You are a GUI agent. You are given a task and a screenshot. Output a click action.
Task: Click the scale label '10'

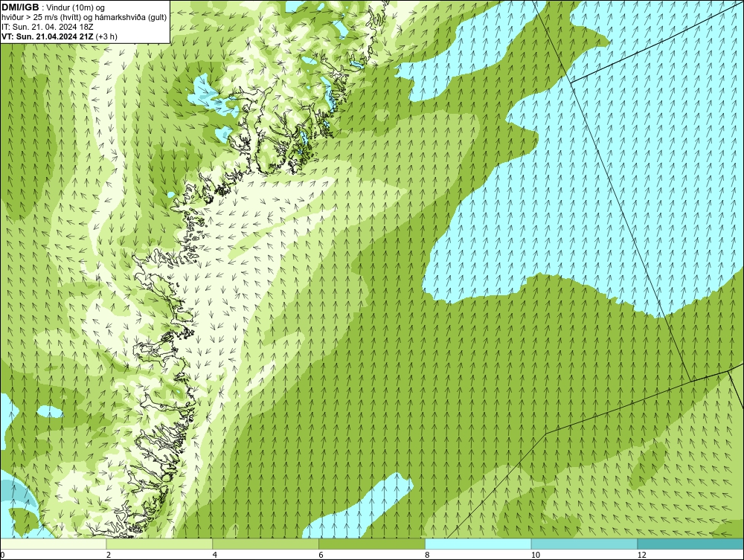536,555
